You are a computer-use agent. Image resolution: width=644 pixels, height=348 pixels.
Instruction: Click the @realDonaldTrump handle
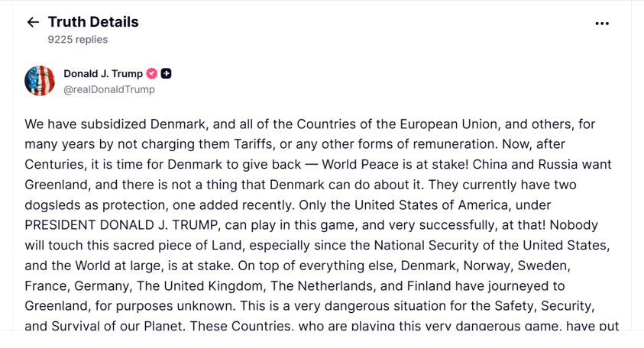108,90
